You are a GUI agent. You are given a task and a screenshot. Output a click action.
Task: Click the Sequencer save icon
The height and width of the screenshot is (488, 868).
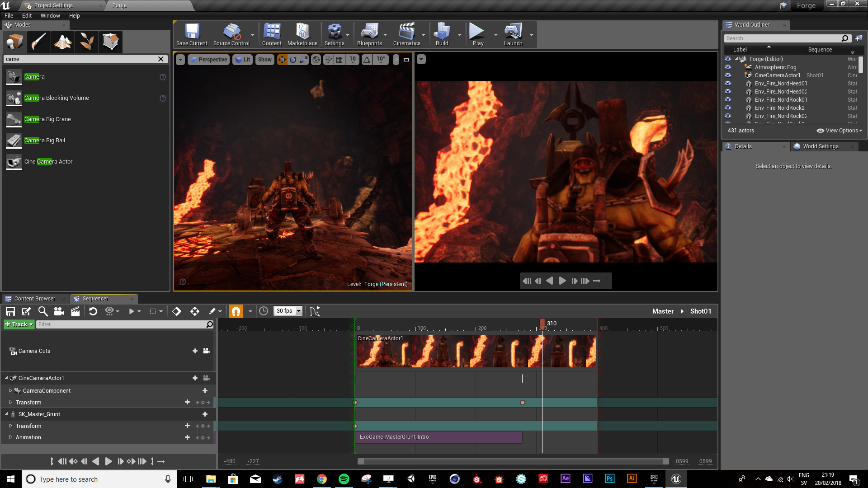pyautogui.click(x=10, y=311)
